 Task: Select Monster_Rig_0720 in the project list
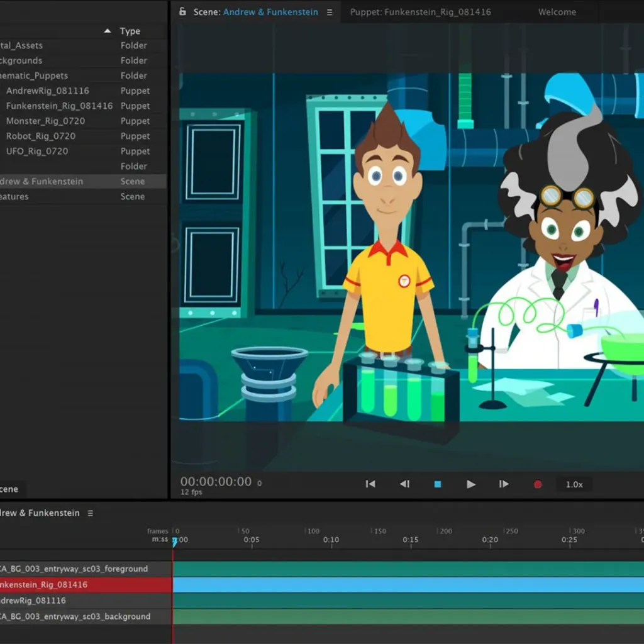tap(83, 121)
